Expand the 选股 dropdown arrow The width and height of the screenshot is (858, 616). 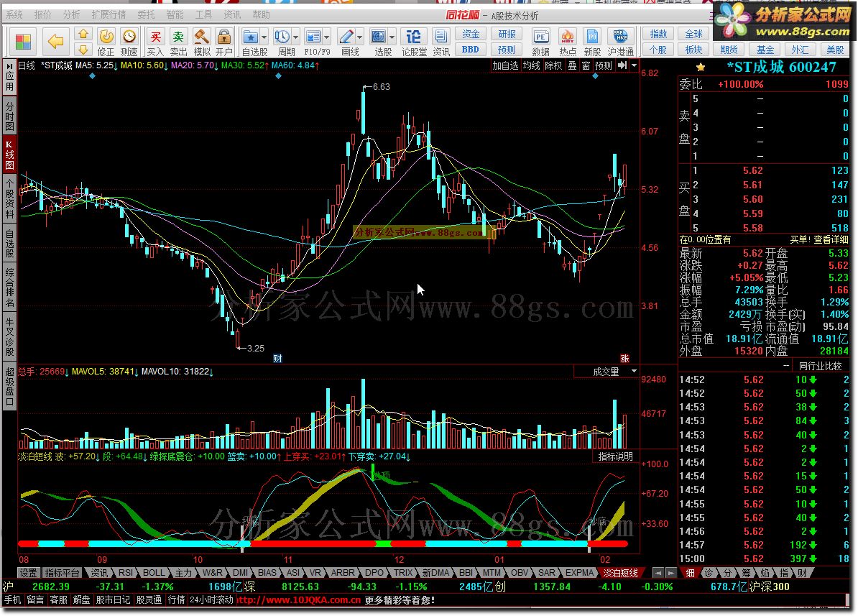click(392, 37)
